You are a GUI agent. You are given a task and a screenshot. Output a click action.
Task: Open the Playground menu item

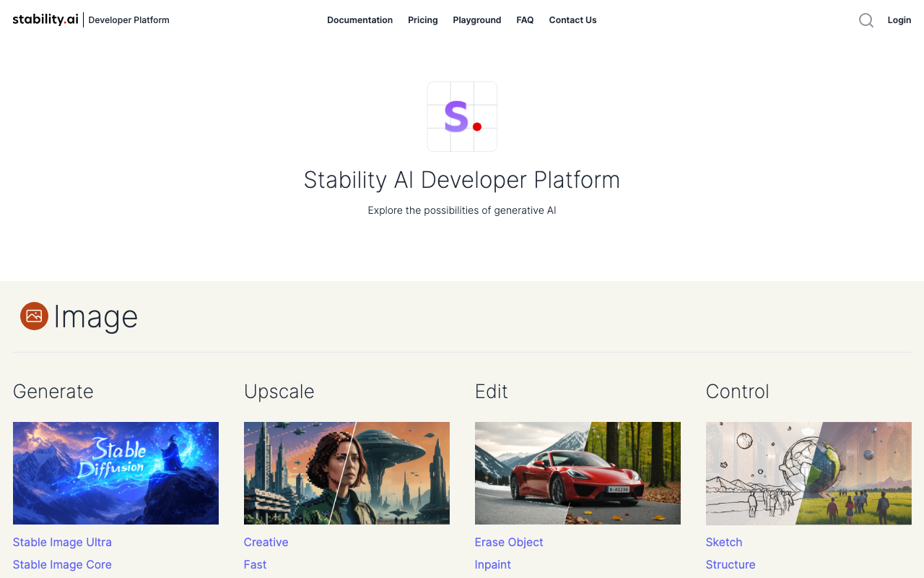(x=477, y=20)
